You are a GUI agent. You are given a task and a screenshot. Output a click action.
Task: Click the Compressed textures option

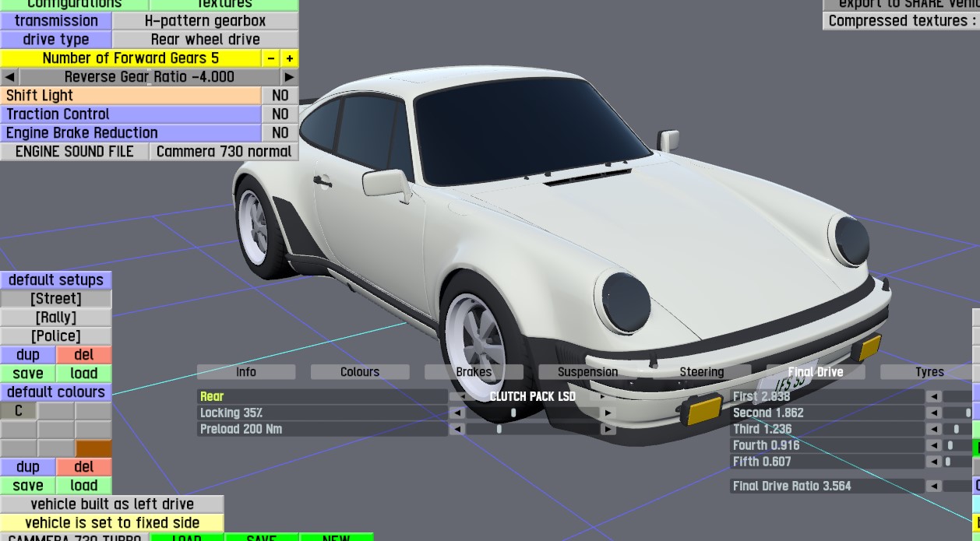[x=901, y=21]
